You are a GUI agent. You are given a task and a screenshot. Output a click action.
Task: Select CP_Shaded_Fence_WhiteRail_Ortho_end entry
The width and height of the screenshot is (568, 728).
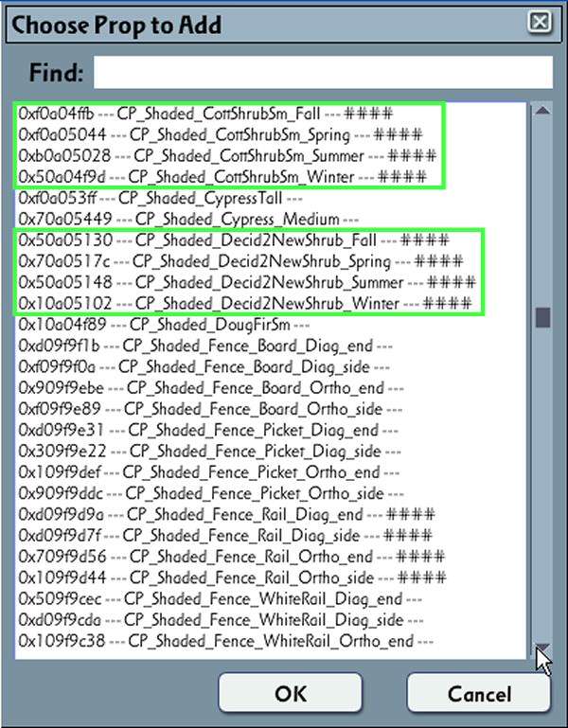(225, 641)
